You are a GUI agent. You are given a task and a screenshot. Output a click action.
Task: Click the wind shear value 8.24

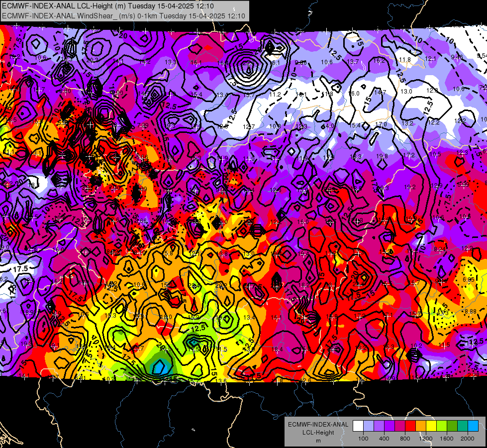[x=440, y=249]
